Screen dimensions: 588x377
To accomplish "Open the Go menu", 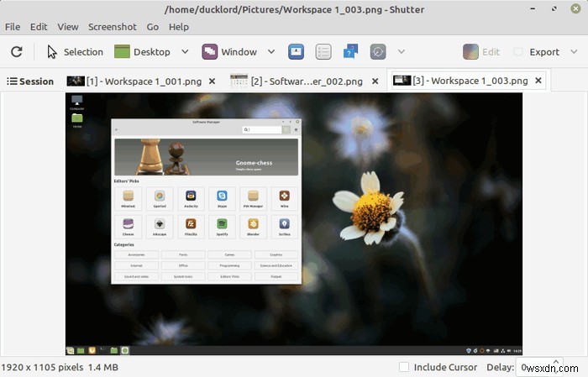I will 153,27.
